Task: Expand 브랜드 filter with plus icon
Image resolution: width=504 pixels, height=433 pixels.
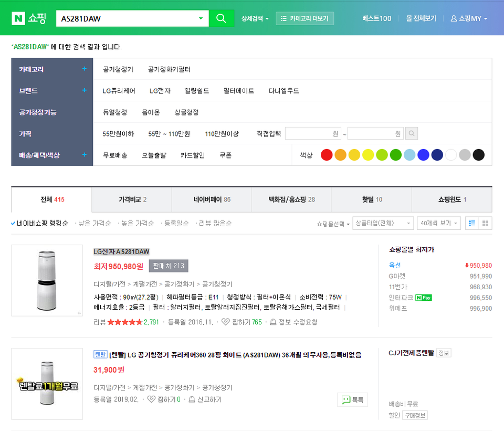Action: coord(84,90)
